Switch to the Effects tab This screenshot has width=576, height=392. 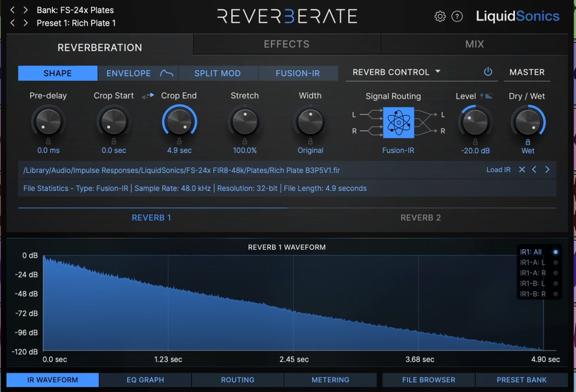point(286,44)
